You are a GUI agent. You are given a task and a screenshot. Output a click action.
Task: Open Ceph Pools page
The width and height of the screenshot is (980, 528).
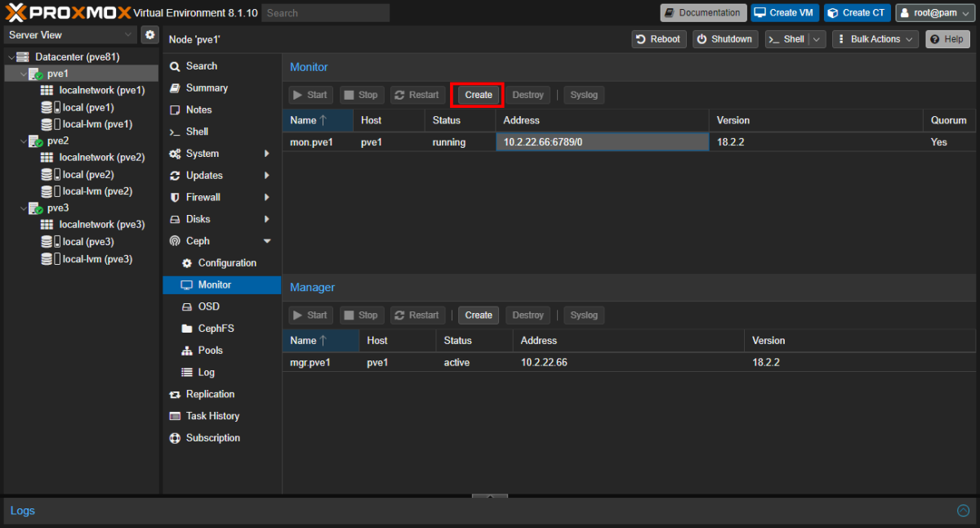coord(210,351)
